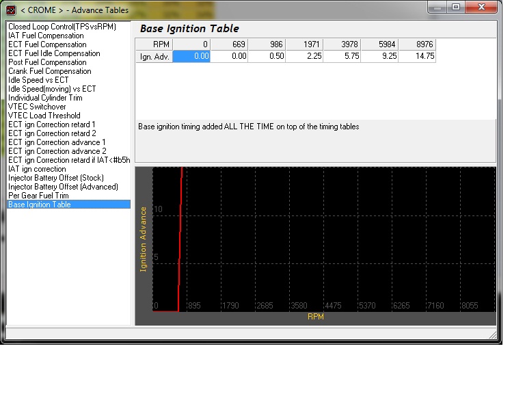Maximize the Advance Tables window

coord(456,7)
